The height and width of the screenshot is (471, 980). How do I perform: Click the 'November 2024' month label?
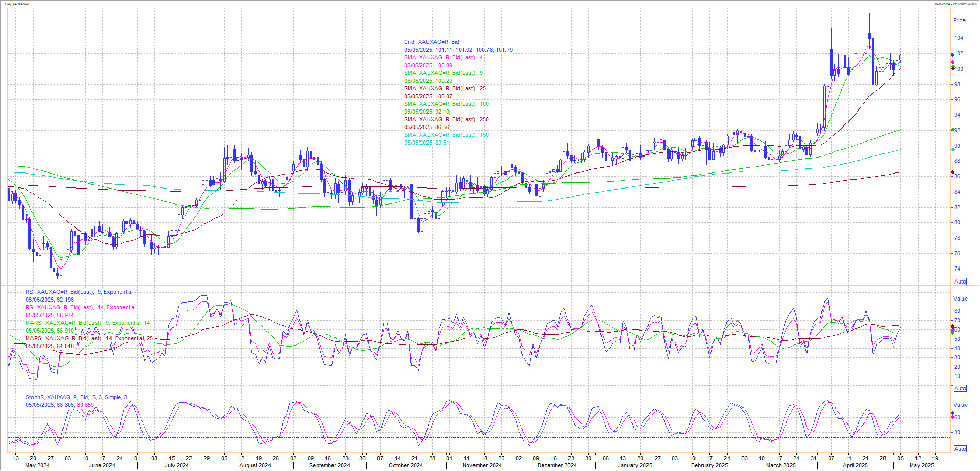(482, 465)
